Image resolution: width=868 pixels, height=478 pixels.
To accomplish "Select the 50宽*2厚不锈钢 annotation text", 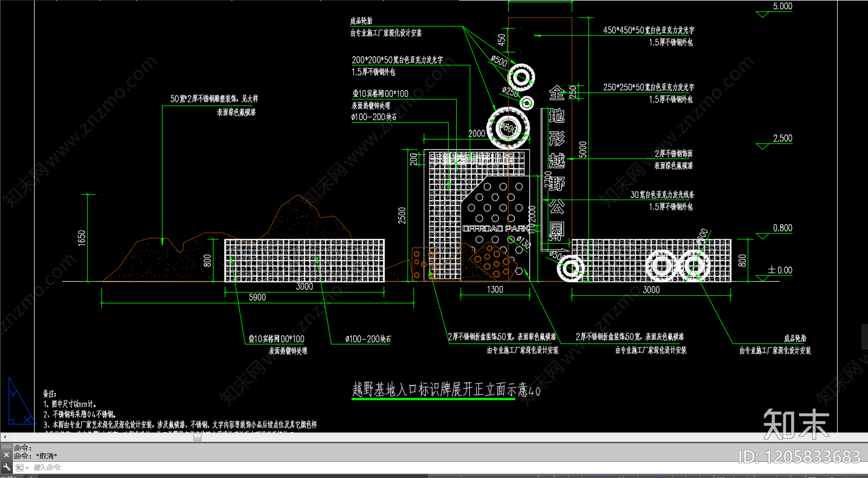I will pyautogui.click(x=214, y=99).
